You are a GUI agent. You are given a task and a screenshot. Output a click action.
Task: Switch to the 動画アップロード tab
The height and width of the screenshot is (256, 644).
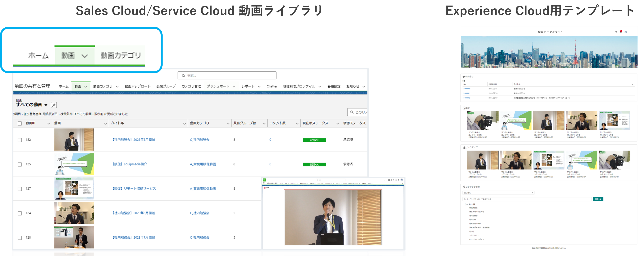click(138, 86)
